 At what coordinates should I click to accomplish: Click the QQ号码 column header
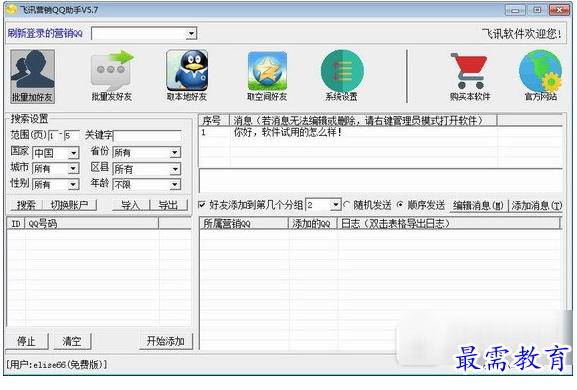(x=92, y=223)
